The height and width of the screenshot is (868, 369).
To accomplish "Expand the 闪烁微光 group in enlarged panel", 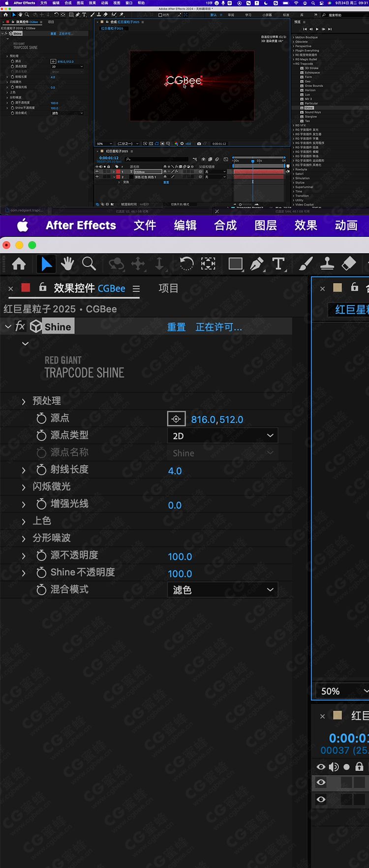I will (x=24, y=487).
